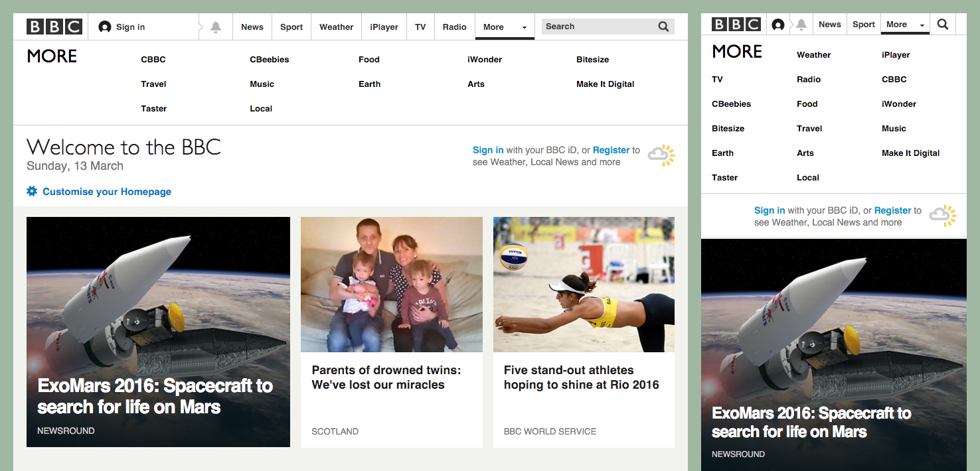Click the Sign in link in the wide welcome area
Image resolution: width=980 pixels, height=471 pixels.
[x=488, y=150]
